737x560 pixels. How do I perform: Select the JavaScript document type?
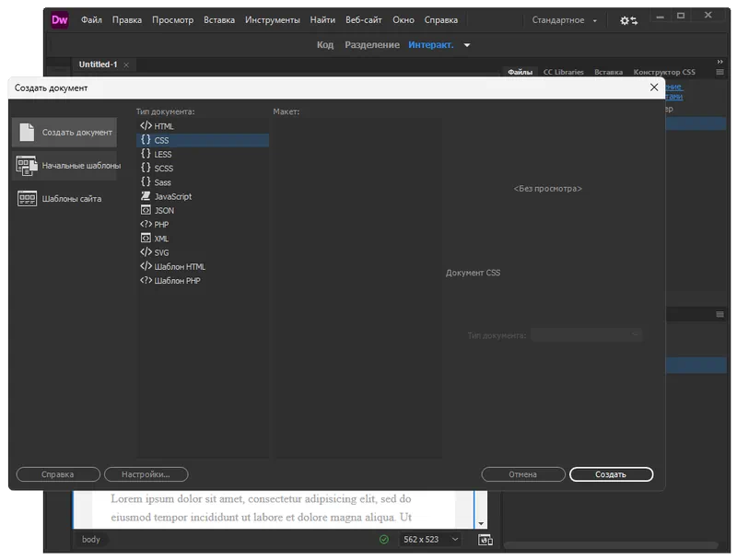click(203, 196)
